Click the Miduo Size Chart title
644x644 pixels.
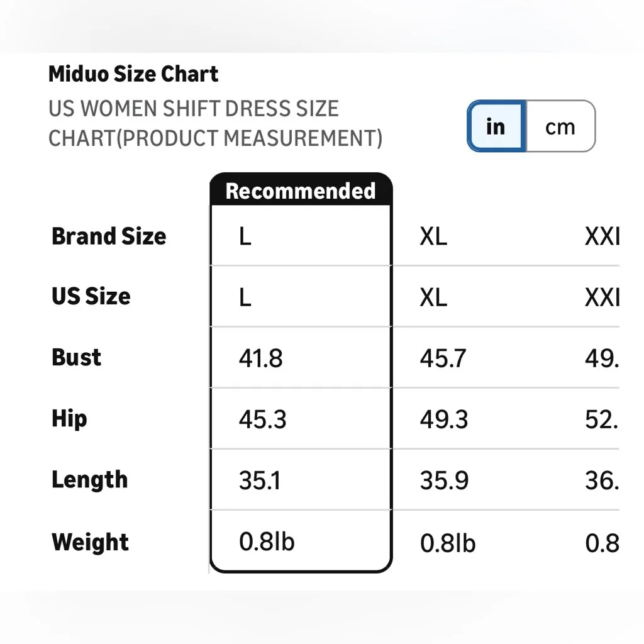point(132,74)
